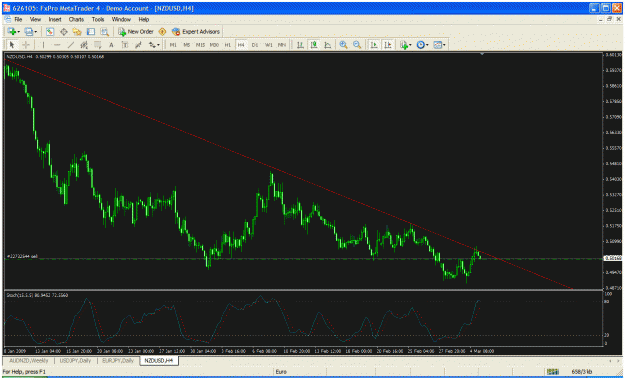Switch to the USDJPY,Daily chart tab
This screenshot has height=378, width=625.
(75, 360)
